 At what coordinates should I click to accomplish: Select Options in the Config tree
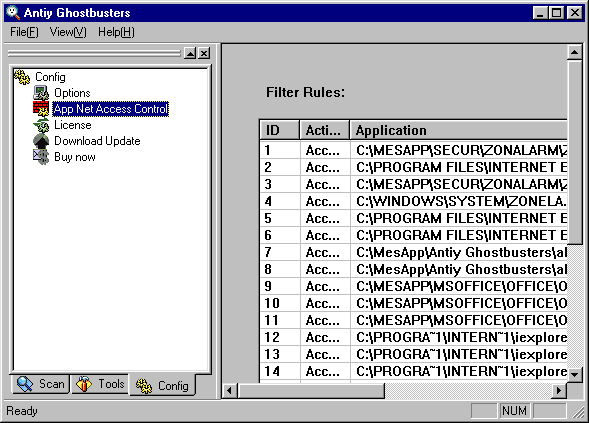72,93
